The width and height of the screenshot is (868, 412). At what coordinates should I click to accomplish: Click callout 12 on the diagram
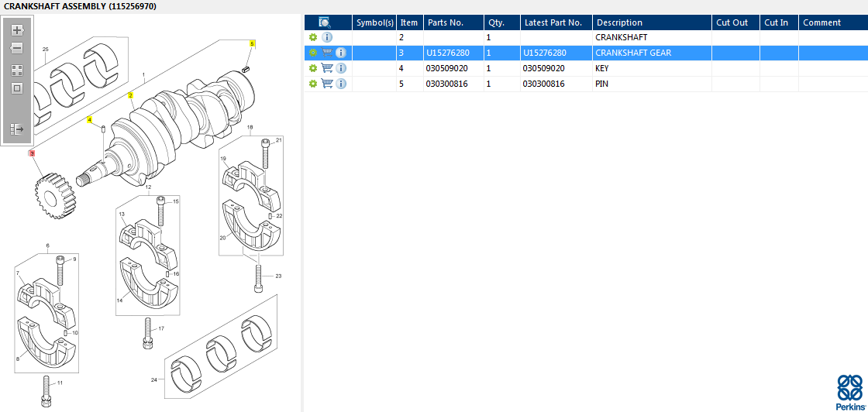(148, 187)
